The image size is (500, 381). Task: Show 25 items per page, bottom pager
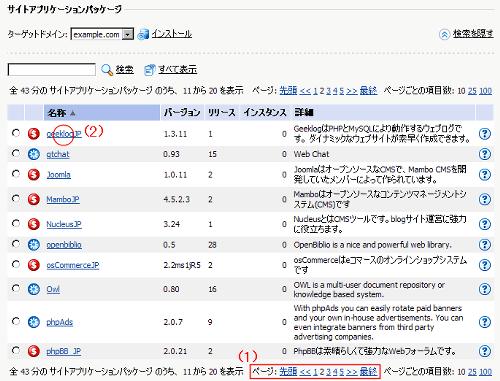point(472,371)
